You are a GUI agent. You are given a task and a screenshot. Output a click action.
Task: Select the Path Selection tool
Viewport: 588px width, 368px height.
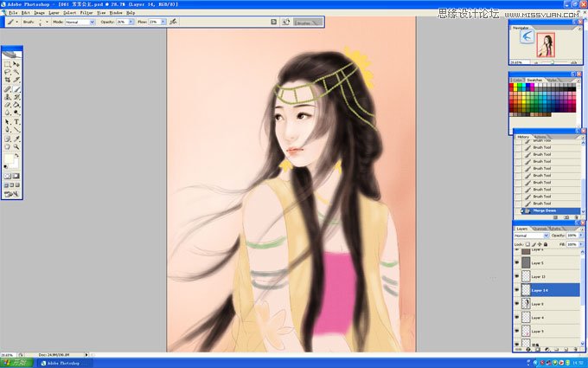[7, 122]
